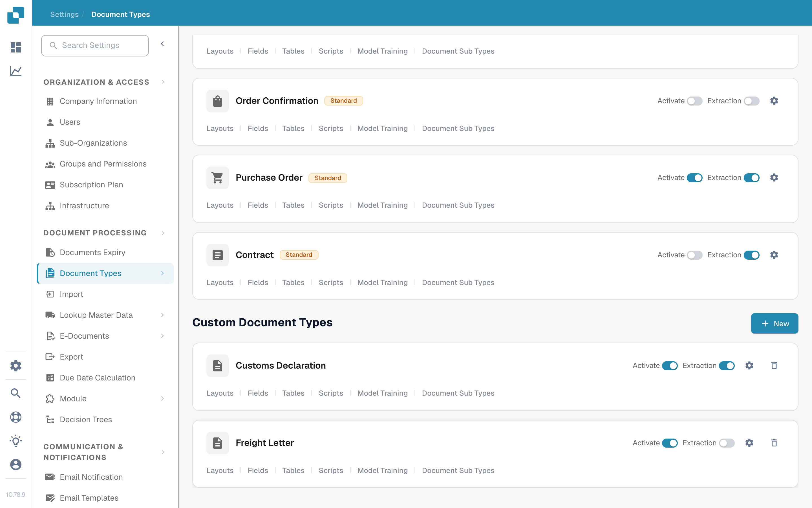Open the help lifebuoy icon

[x=16, y=417]
